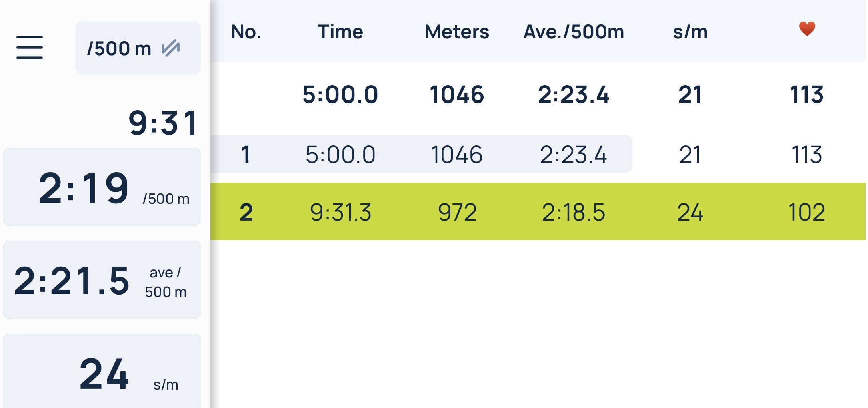868x408 pixels.
Task: Click the Meters column header
Action: [457, 32]
